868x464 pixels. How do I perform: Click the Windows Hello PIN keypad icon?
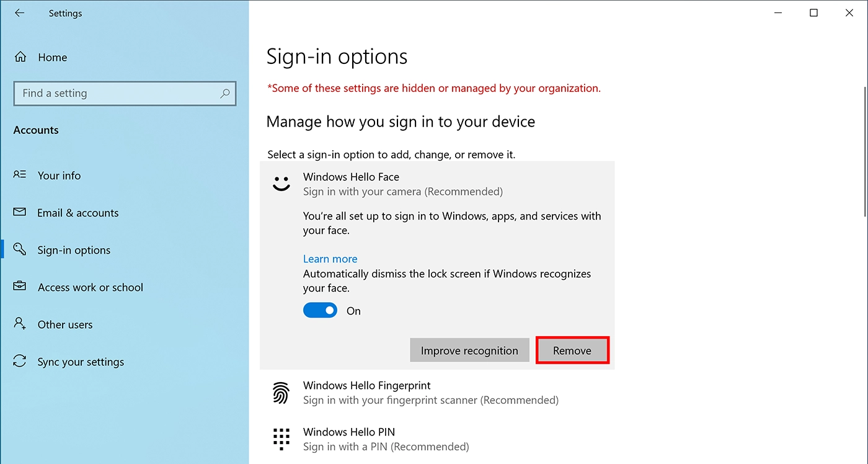point(281,439)
